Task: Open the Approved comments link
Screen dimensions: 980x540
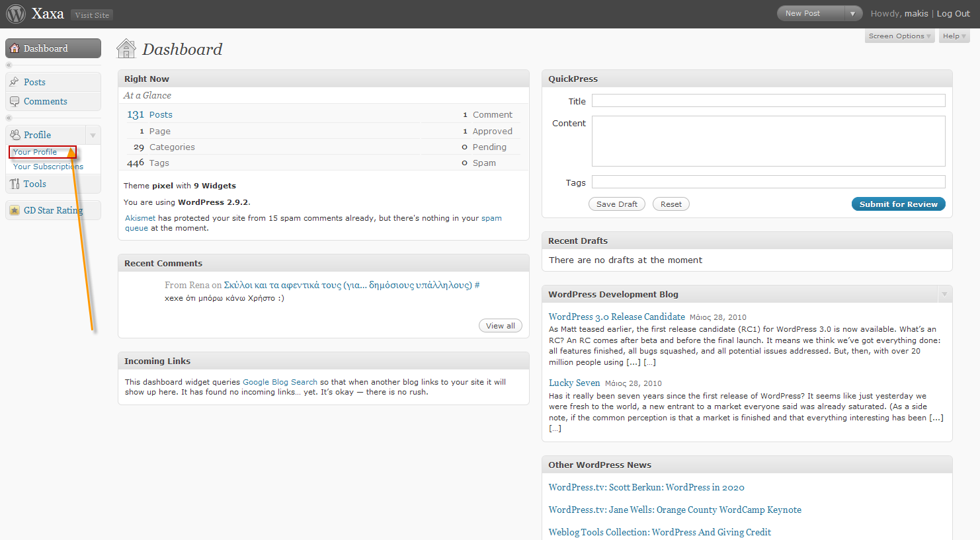Action: pos(493,131)
